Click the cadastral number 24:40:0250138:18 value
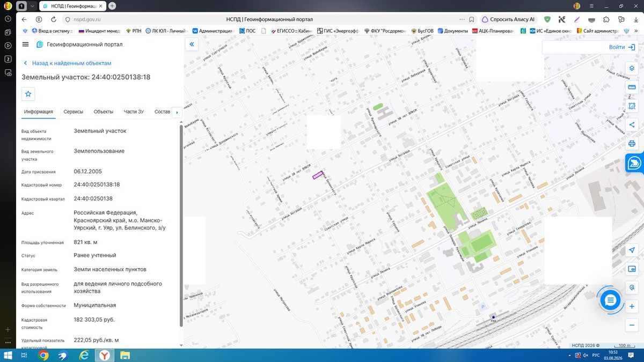The height and width of the screenshot is (362, 644). (97, 184)
